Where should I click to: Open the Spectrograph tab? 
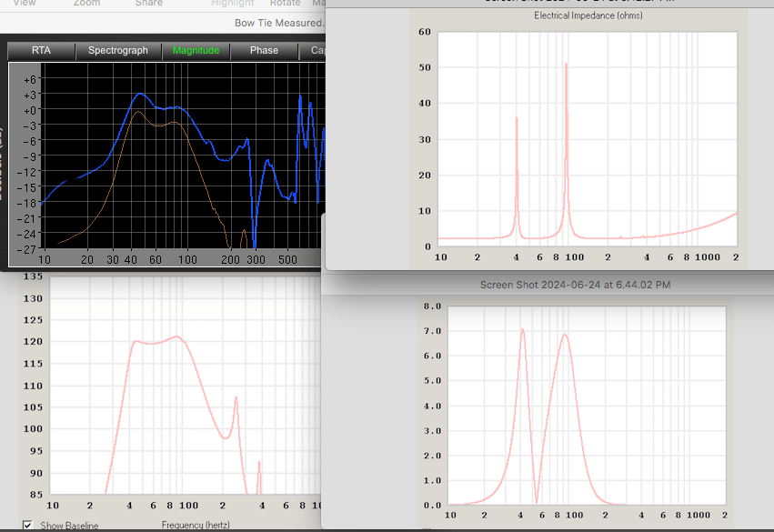click(x=118, y=51)
